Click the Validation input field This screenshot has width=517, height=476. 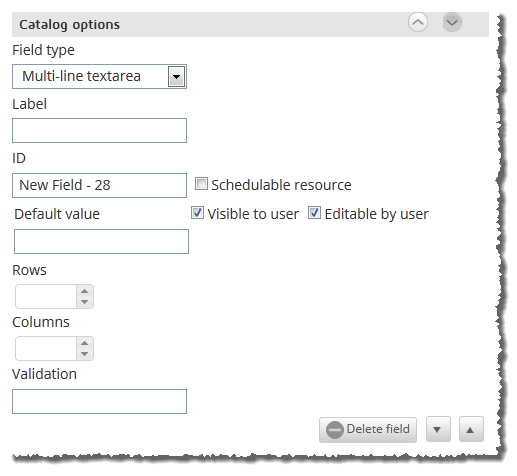pyautogui.click(x=99, y=401)
